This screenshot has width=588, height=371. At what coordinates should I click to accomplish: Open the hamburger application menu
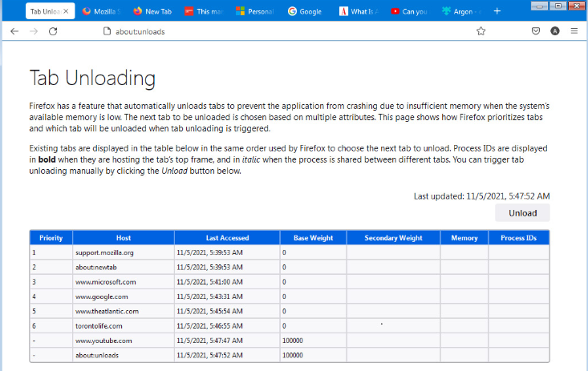click(574, 31)
